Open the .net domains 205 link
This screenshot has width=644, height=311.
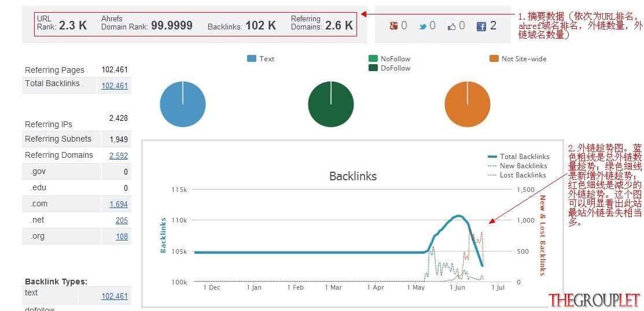pos(122,220)
